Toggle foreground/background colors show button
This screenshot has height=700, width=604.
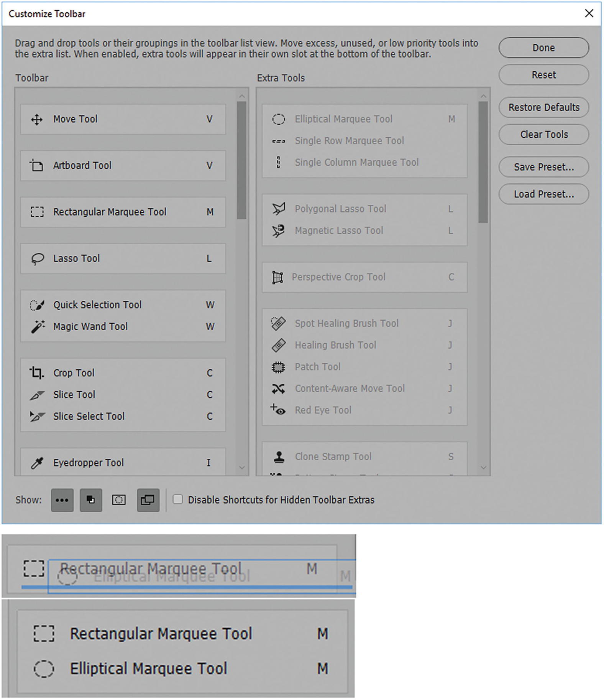[91, 500]
